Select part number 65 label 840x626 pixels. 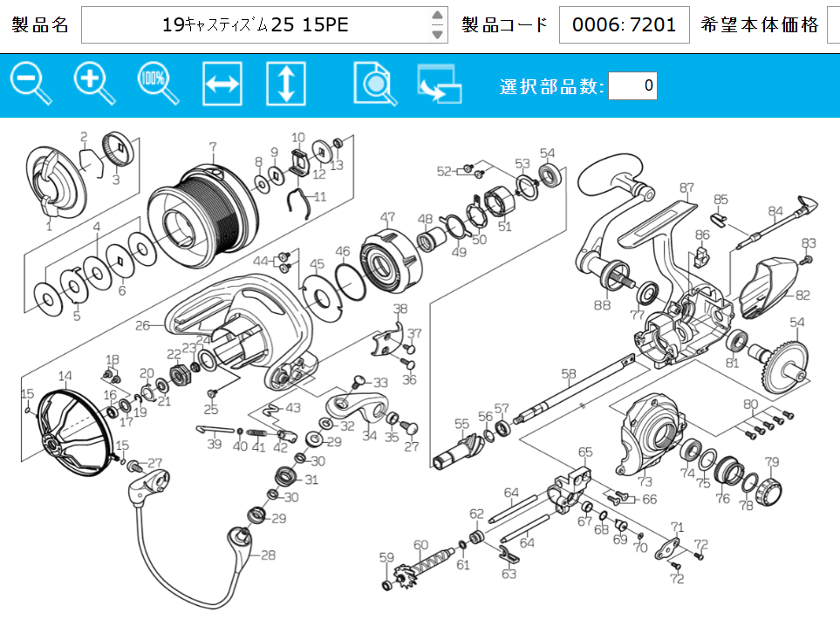585,452
